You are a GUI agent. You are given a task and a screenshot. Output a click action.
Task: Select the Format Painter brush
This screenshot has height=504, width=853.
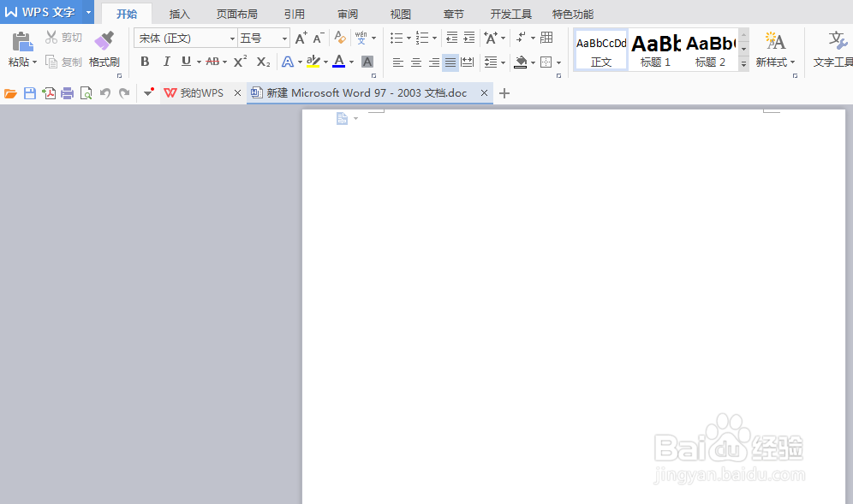pos(104,41)
